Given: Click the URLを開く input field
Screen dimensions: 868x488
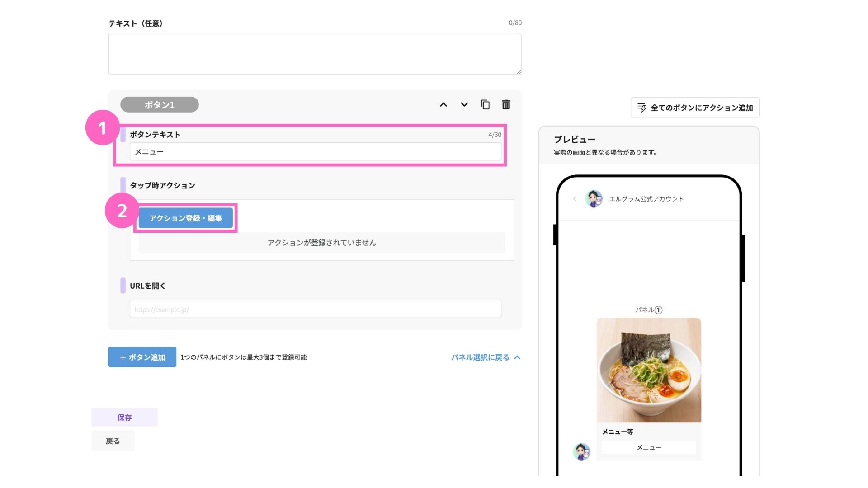Looking at the screenshot, I should click(x=315, y=309).
